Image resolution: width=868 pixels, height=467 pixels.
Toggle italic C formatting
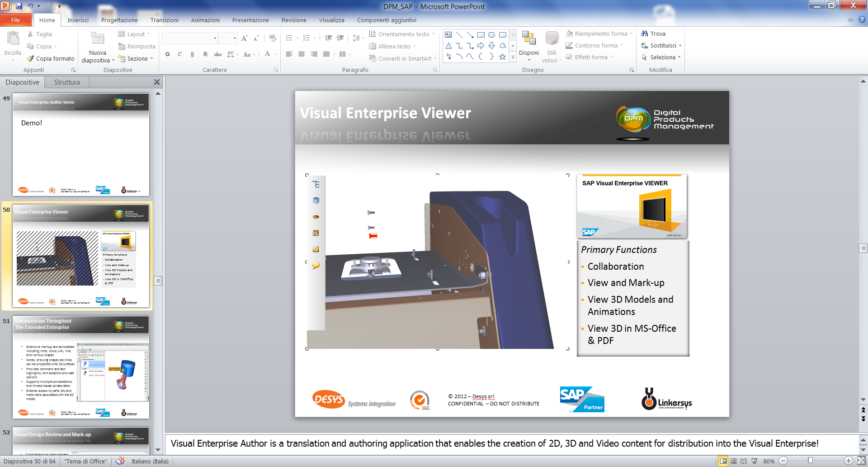click(180, 54)
